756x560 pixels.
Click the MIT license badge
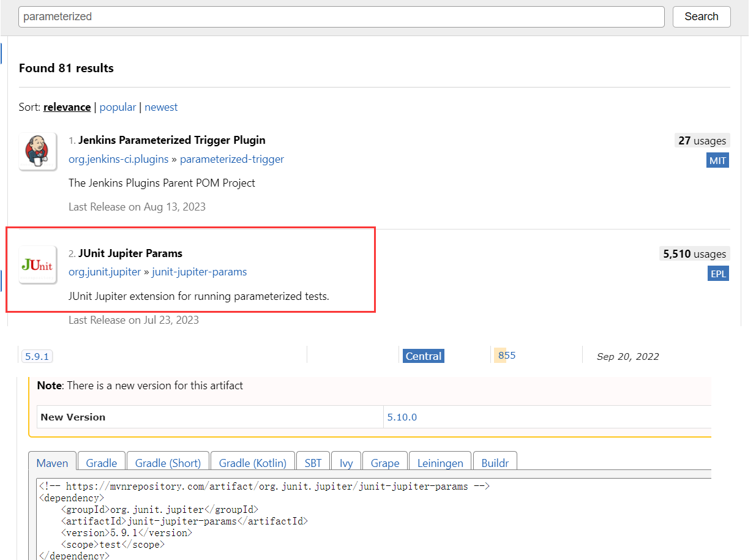click(x=717, y=161)
